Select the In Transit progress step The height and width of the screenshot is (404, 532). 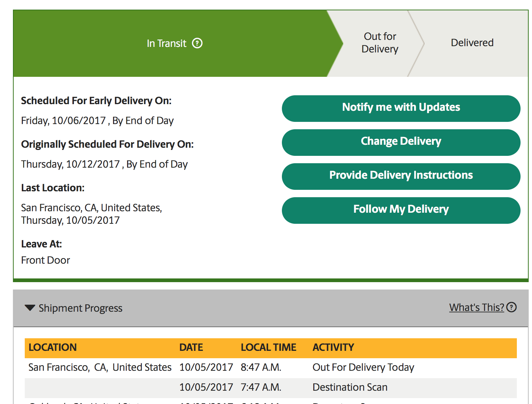pyautogui.click(x=174, y=43)
